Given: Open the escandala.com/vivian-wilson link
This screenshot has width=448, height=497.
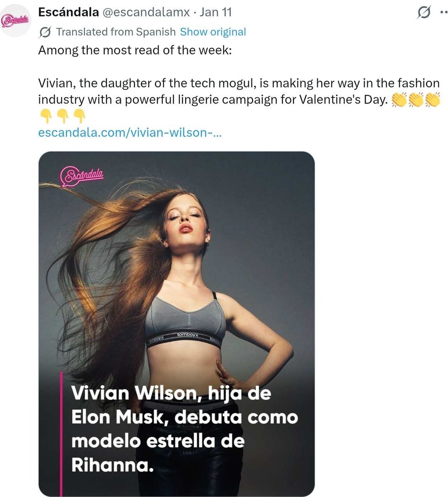Looking at the screenshot, I should pyautogui.click(x=130, y=133).
